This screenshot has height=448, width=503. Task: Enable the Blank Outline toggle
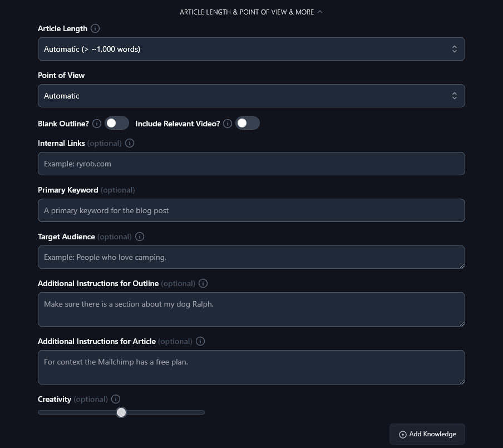(117, 124)
